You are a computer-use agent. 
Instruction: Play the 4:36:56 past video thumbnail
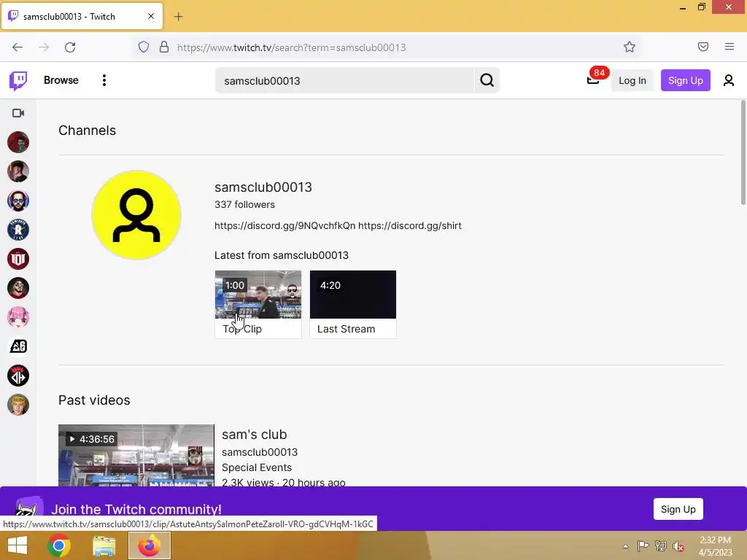(136, 455)
